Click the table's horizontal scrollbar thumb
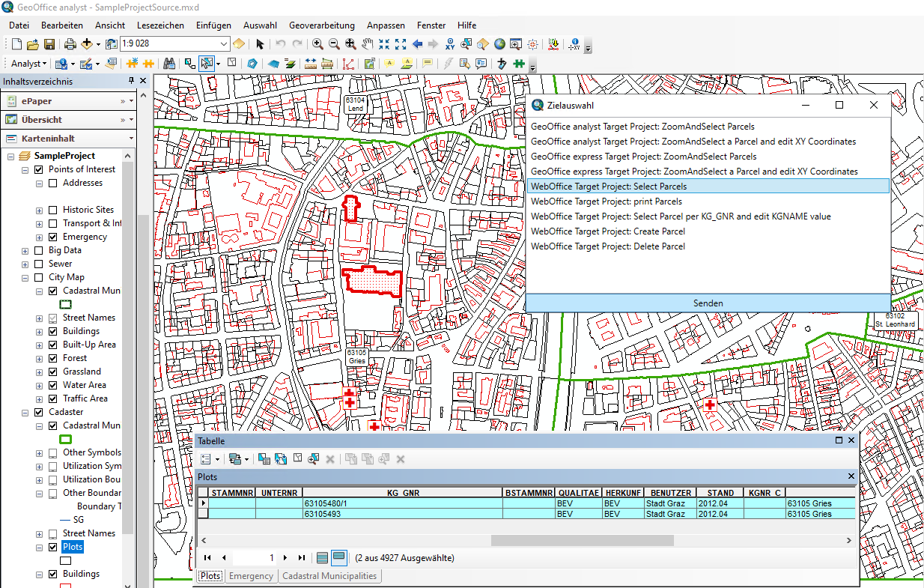 pos(582,540)
